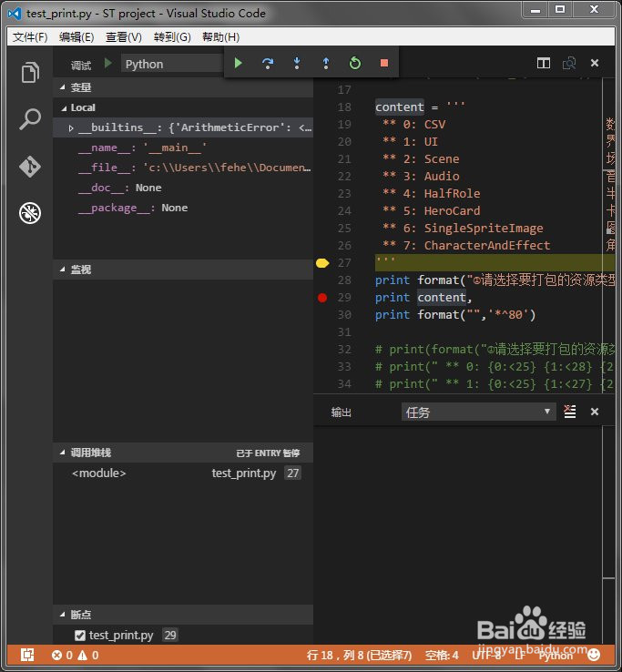Click line and column indicator in status bar
Screen dimensions: 622x672
click(359, 655)
